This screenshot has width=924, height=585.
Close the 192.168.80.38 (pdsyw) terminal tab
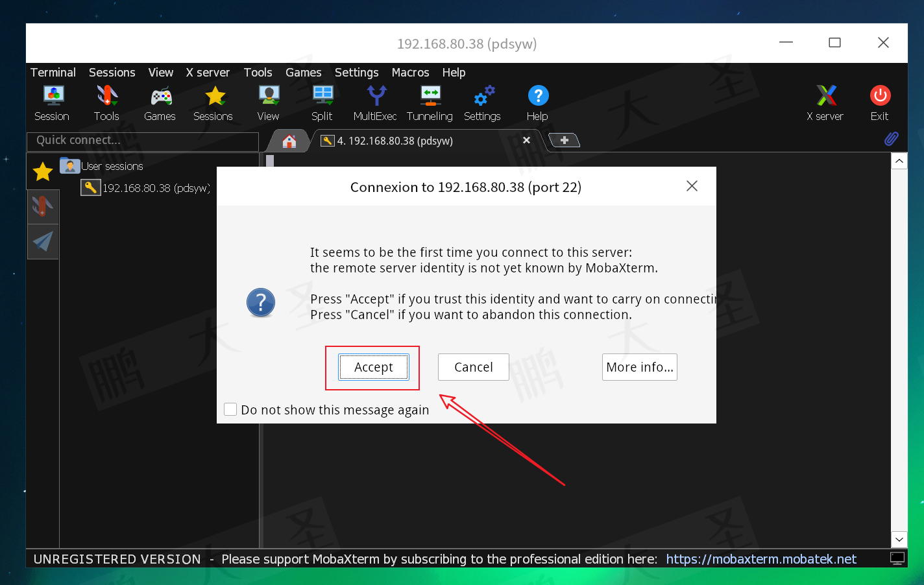pos(526,140)
